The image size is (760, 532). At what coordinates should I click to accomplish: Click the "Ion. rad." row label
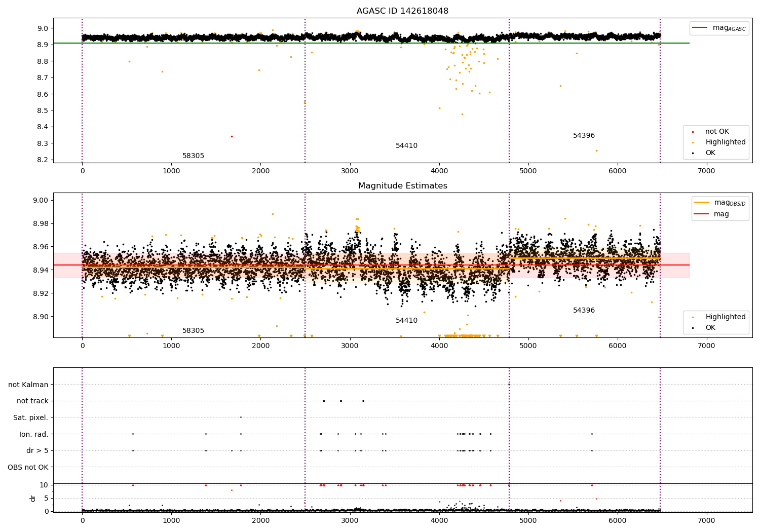point(34,434)
